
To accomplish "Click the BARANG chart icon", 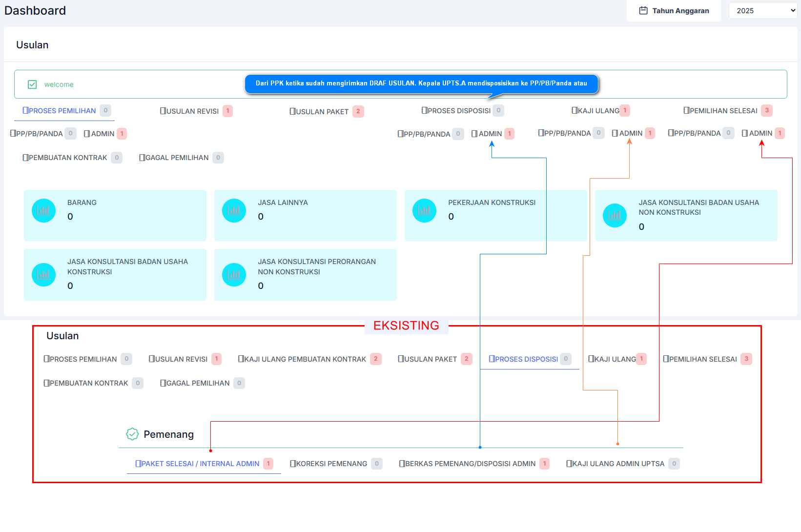I will 43,211.
